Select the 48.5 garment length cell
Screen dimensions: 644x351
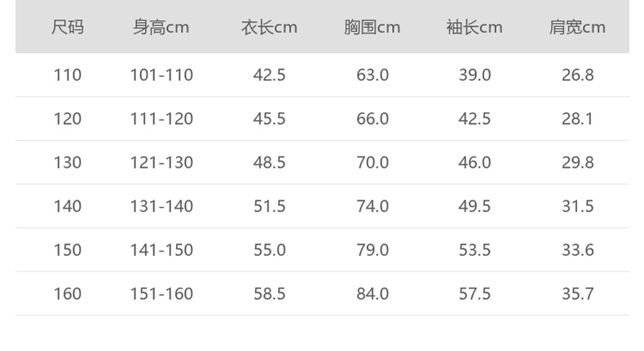pos(269,163)
